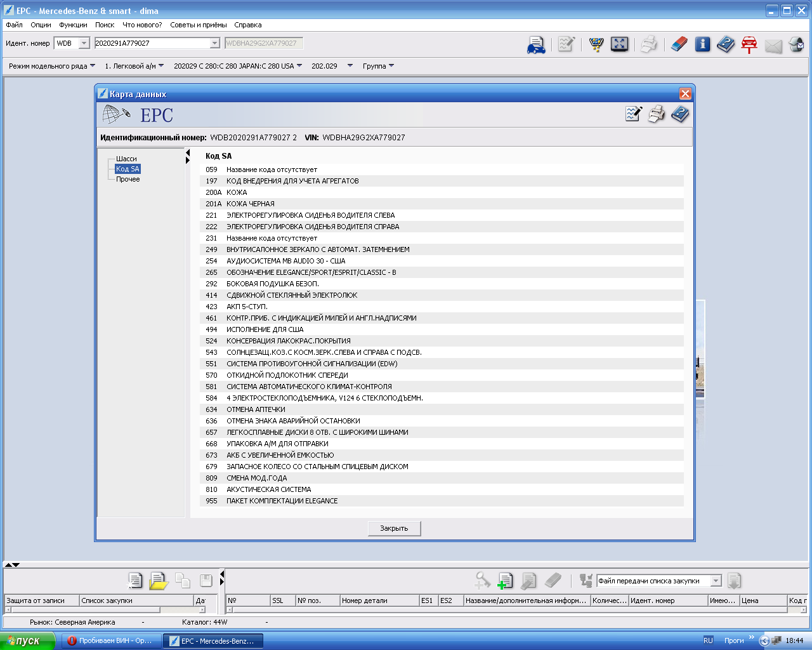Image resolution: width=812 pixels, height=650 pixels.
Task: Select row 581 СИСТЕМА АВТОМАТИЧЕСКОГО КЛИМАТ-КОНТРОЛЯ
Action: [x=442, y=387]
